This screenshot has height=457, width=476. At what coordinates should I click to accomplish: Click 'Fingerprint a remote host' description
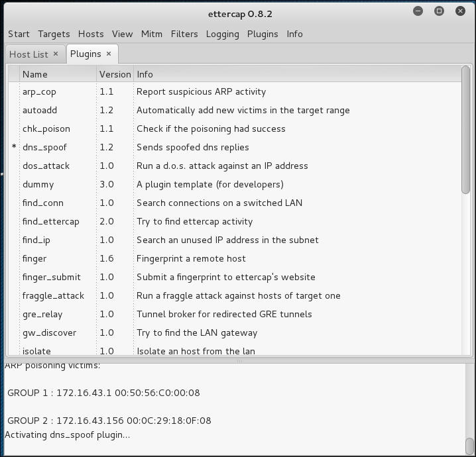[x=191, y=259]
